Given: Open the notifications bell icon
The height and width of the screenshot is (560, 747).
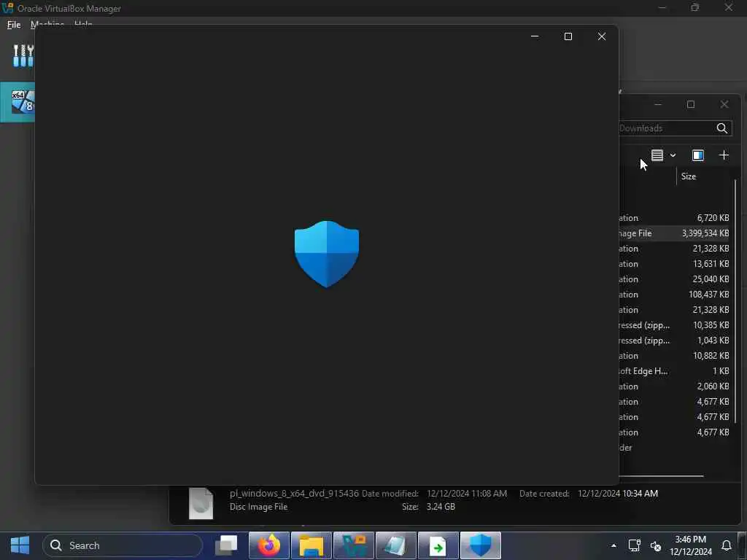Looking at the screenshot, I should 727,545.
